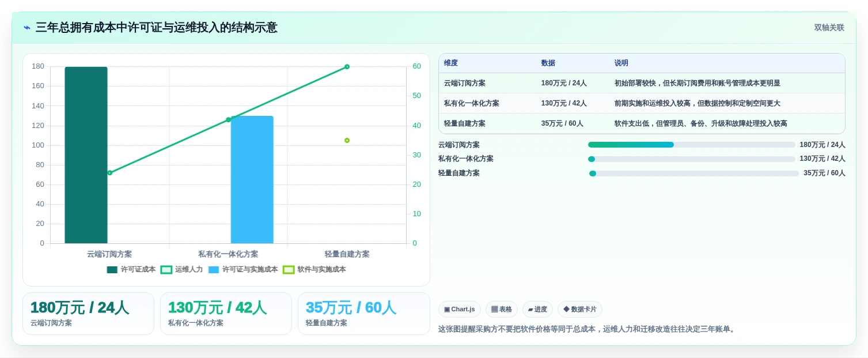The image size is (868, 358).
Task: Open the 180万元 / 24人 data card
Action: point(88,314)
